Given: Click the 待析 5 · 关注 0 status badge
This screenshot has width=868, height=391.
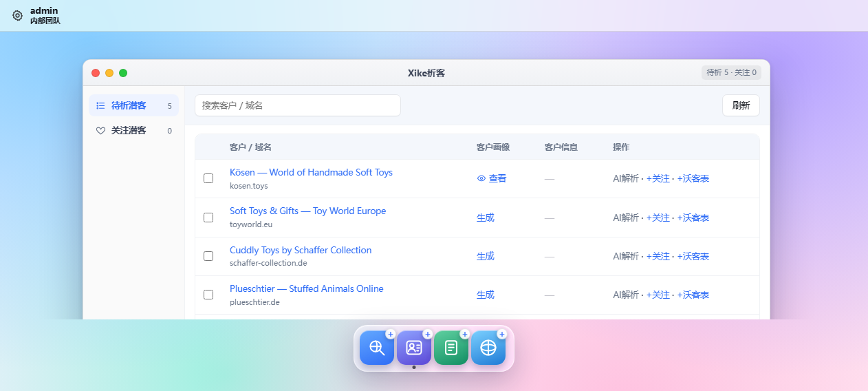Looking at the screenshot, I should coord(731,72).
